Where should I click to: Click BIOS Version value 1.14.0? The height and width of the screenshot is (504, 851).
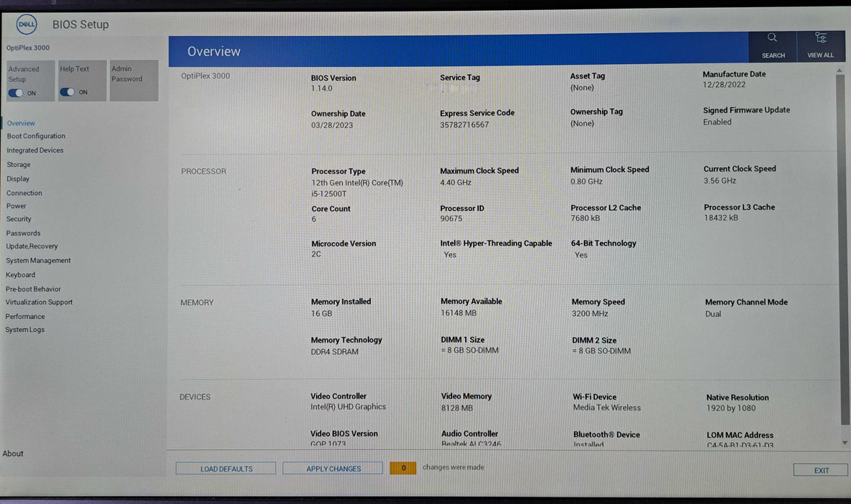coord(322,89)
